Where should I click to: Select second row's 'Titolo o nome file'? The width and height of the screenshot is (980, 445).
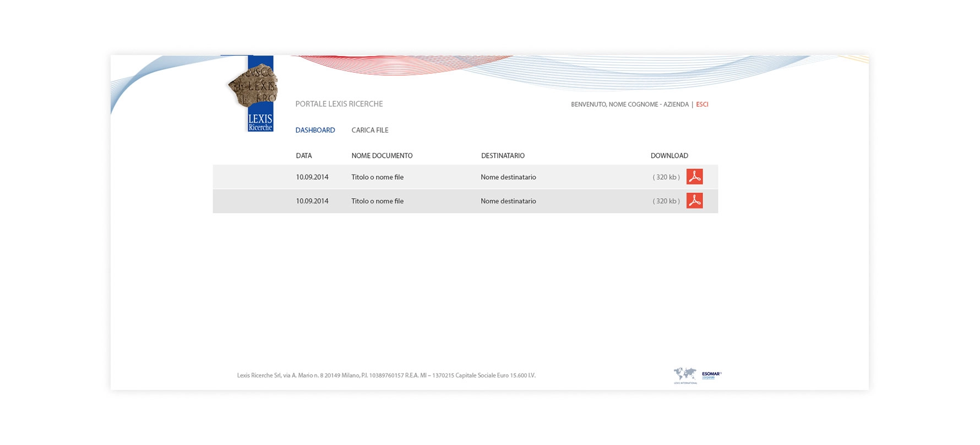pos(377,201)
